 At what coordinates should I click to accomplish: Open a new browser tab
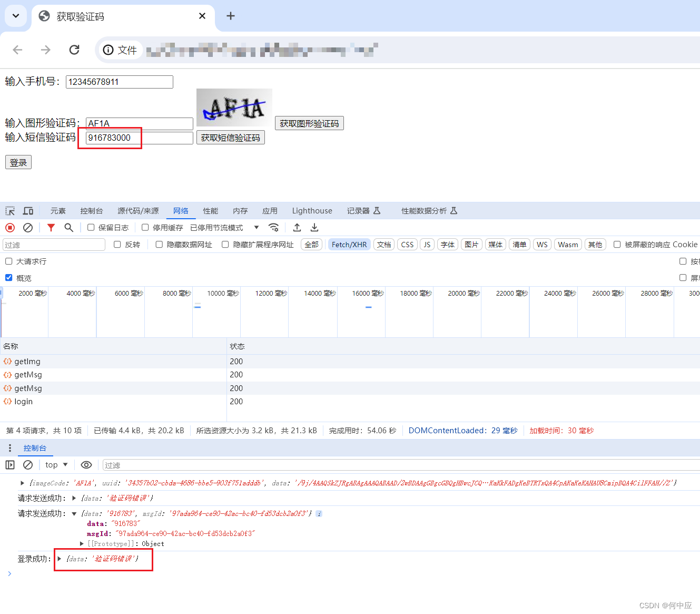click(x=231, y=16)
